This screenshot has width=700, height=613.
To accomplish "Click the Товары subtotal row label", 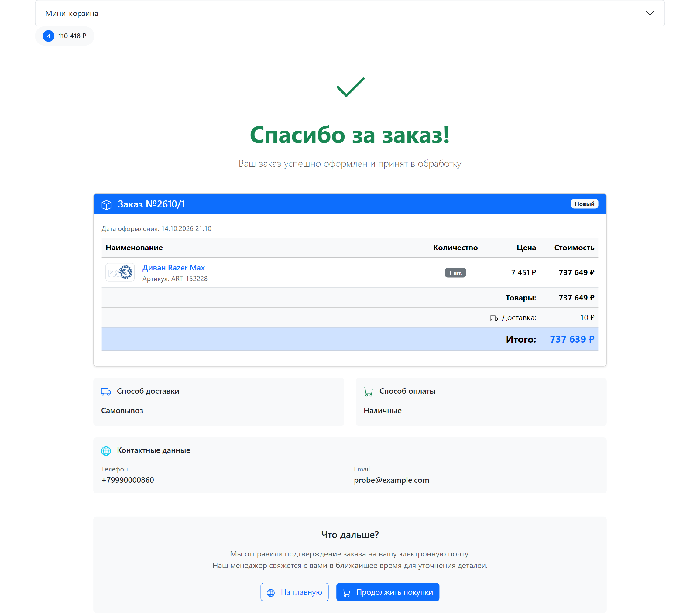I will click(521, 298).
